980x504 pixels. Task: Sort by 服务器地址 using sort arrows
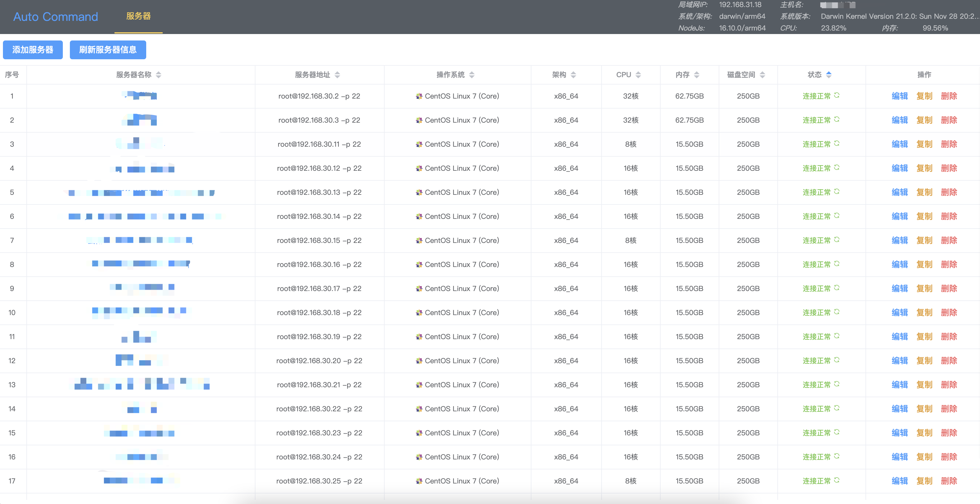point(337,75)
